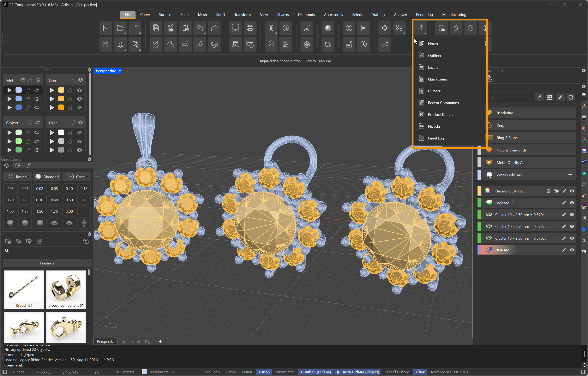Click the Quick Gems panel gear icon
Screen dimensions: 588x376
pos(90,159)
